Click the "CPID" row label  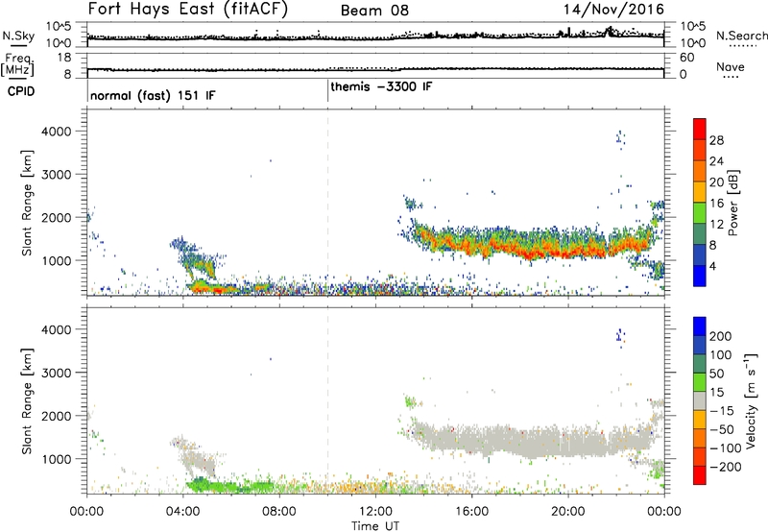click(21, 91)
